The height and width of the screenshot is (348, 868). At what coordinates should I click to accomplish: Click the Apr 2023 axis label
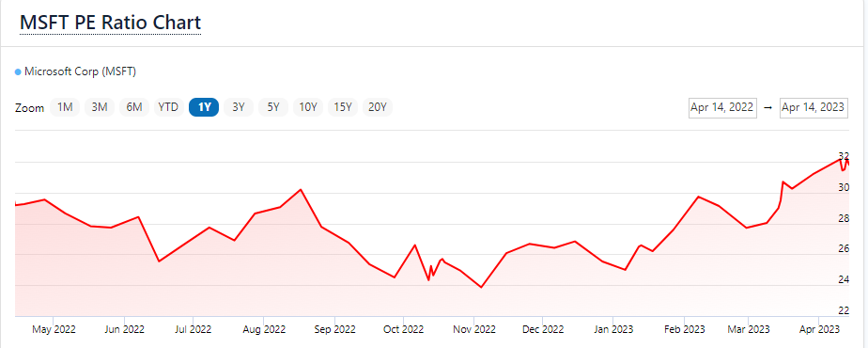coord(819,329)
